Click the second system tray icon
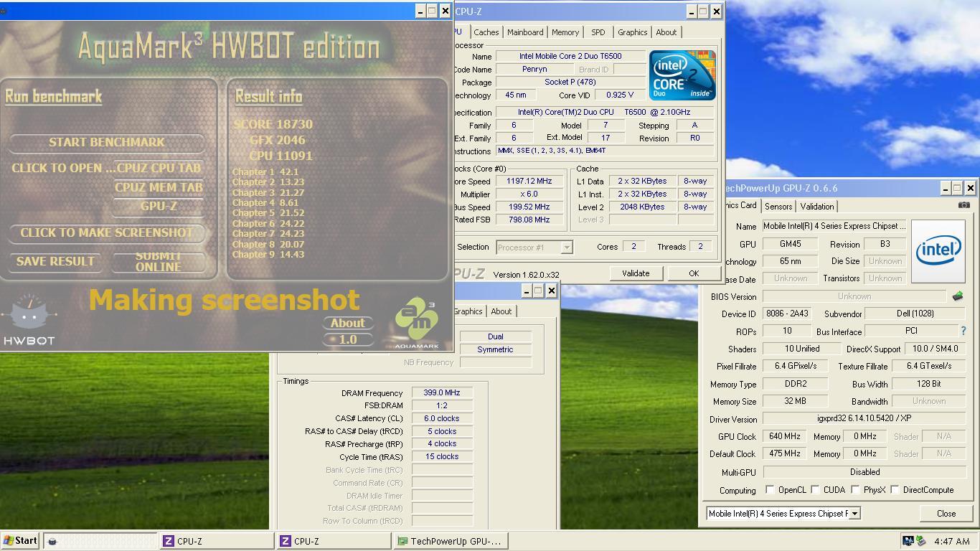This screenshot has width=980, height=551. click(x=920, y=541)
